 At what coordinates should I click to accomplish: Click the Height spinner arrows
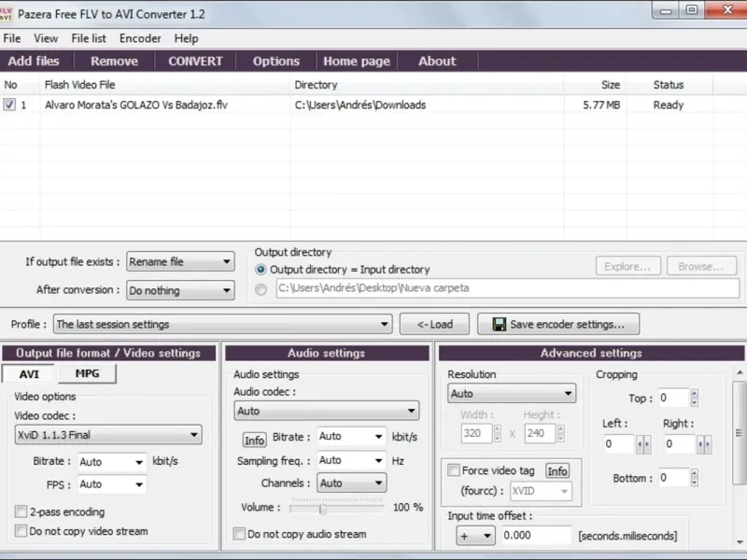coord(561,433)
